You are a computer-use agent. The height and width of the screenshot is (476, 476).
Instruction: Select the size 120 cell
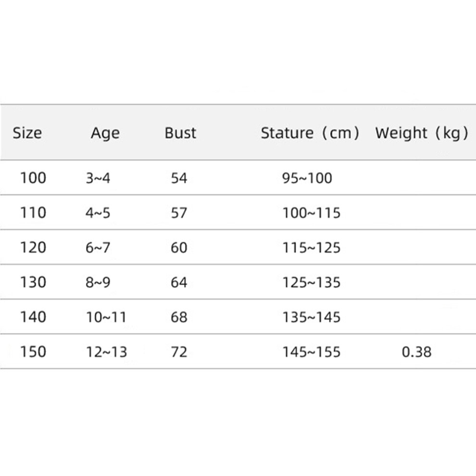coord(33,248)
